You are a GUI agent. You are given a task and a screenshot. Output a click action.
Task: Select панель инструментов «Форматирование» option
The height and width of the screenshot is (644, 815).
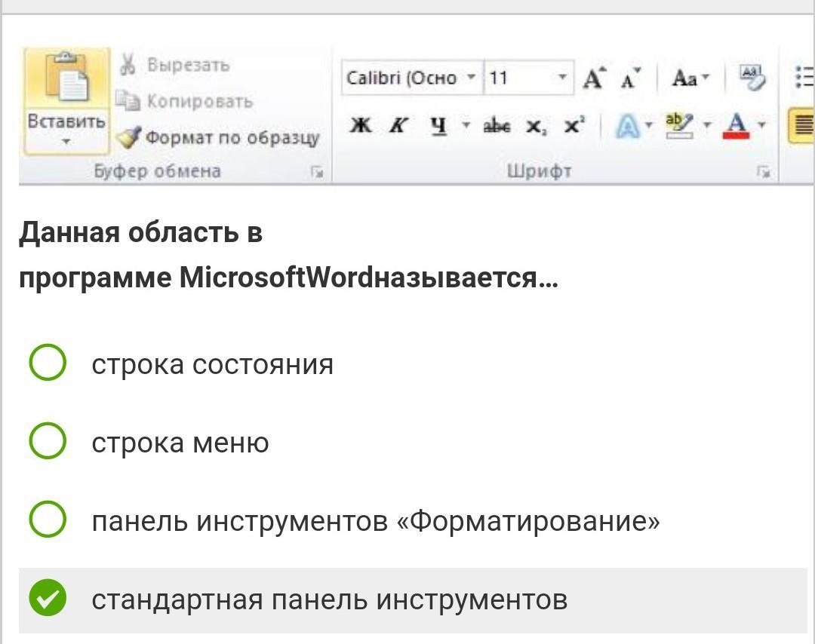point(48,519)
